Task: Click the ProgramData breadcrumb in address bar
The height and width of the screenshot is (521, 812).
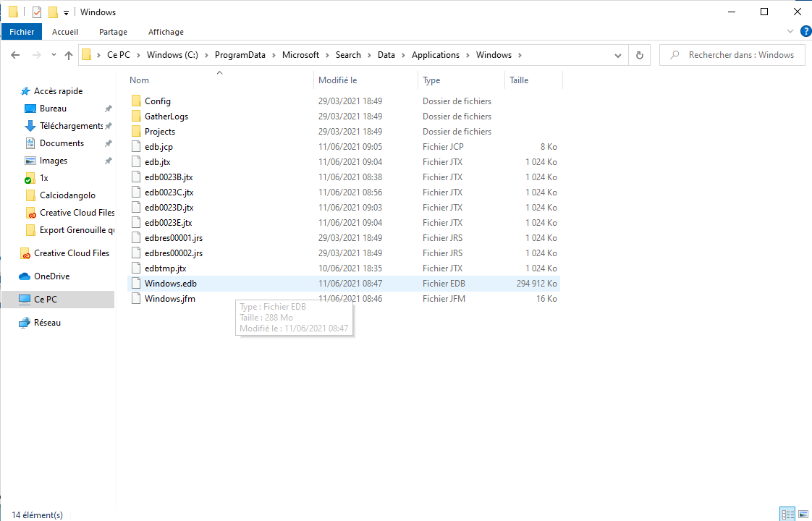Action: point(240,55)
